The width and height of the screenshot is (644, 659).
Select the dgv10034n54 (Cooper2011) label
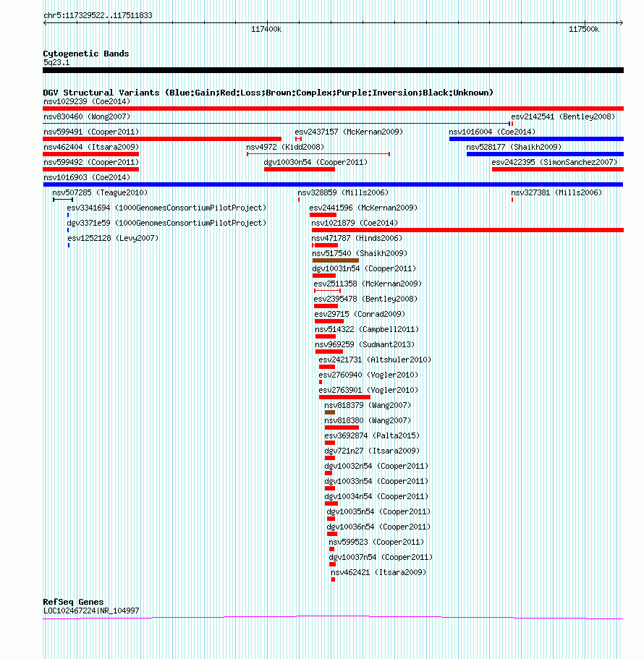coord(377,496)
